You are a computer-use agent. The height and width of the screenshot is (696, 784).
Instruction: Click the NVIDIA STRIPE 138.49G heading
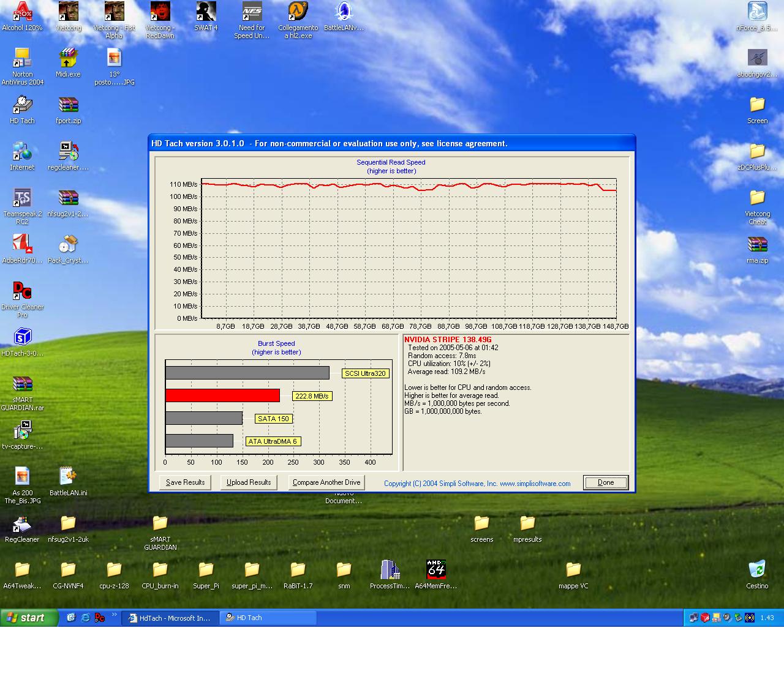point(448,340)
